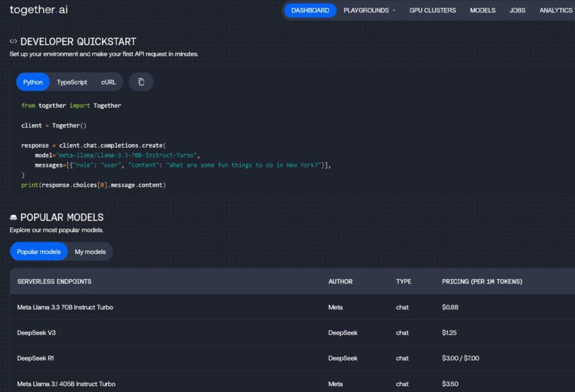575x392 pixels.
Task: Navigate to the Models page
Action: tap(483, 10)
